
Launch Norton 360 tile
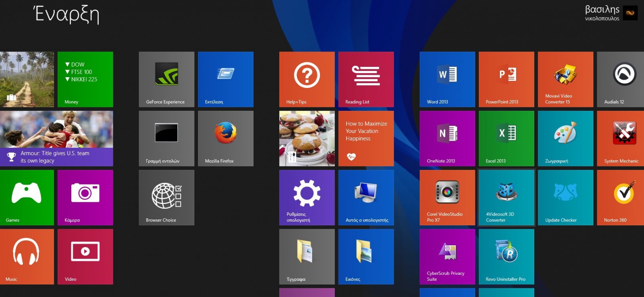tap(621, 198)
